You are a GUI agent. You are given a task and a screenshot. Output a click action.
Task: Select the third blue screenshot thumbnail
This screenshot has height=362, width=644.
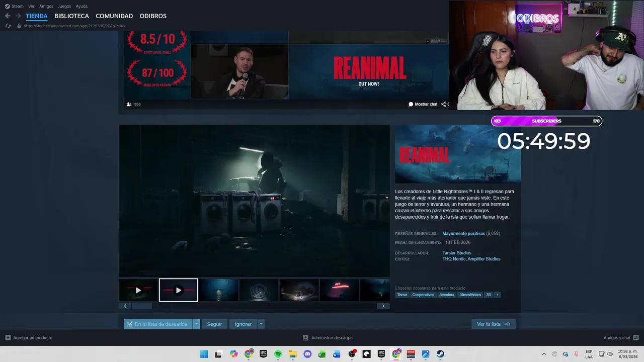pyautogui.click(x=218, y=290)
